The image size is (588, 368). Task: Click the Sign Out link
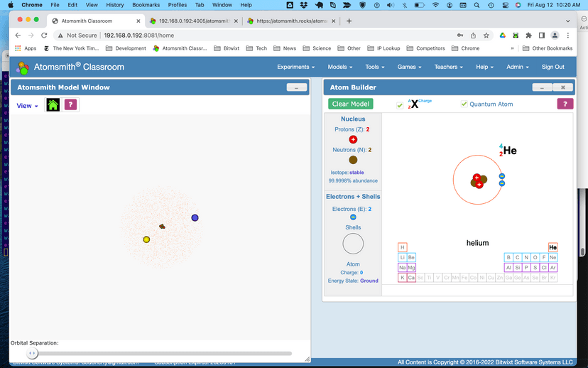point(552,67)
